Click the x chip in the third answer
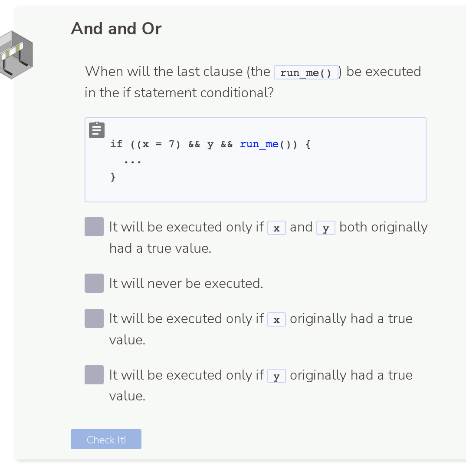Viewport: 466px width, 476px height. 276,319
